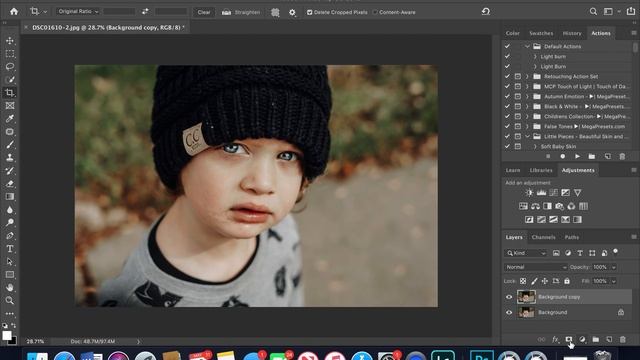Viewport: 640px width, 360px height.
Task: Click the Clear button in options bar
Action: click(204, 12)
